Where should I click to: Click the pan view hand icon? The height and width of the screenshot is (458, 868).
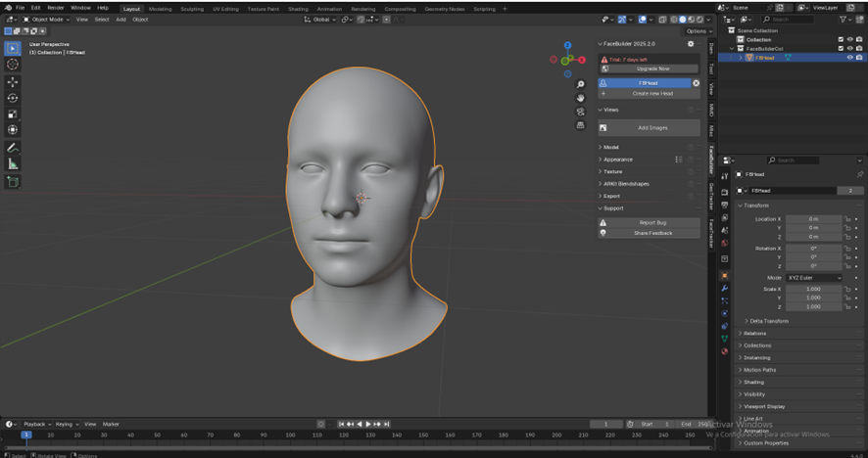(x=581, y=98)
